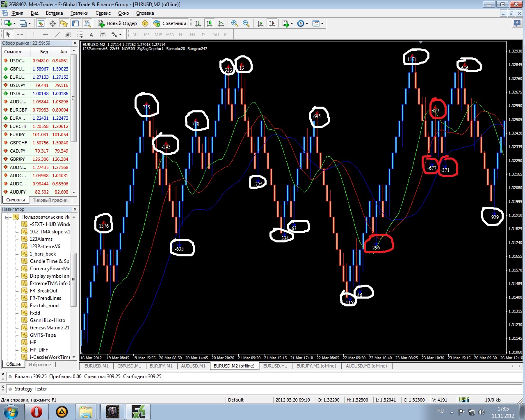Open the Navigator window star-folder icon
525x420 pixels.
coord(64,23)
